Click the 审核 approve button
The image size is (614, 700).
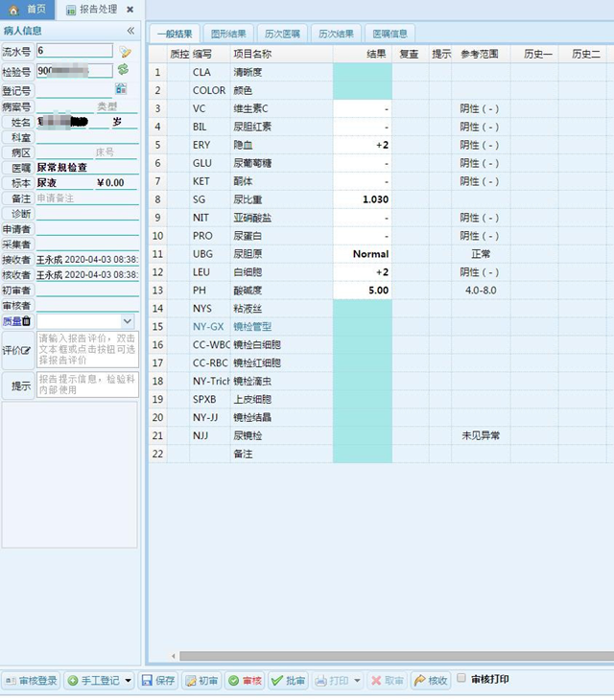(245, 681)
